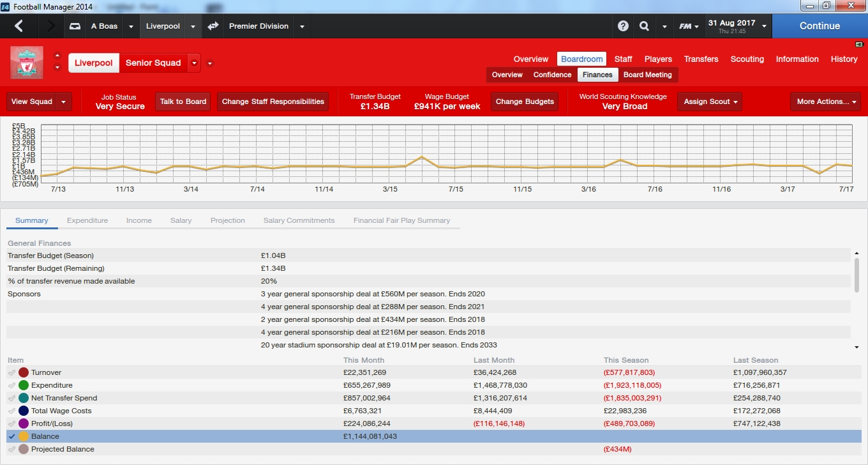Viewport: 868px width, 465px height.
Task: Open the Assign Scout dropdown
Action: pos(710,102)
